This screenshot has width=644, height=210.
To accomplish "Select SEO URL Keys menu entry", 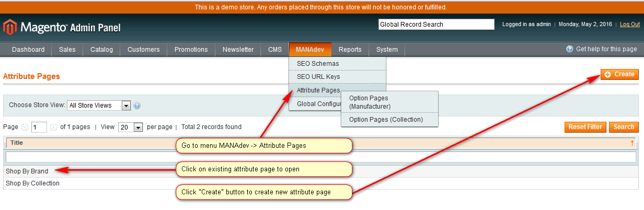I will coord(337,77).
